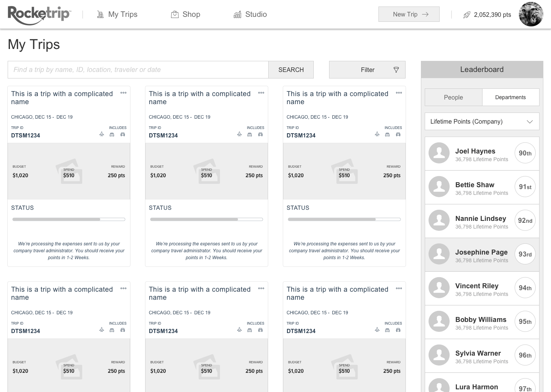Image resolution: width=551 pixels, height=392 pixels.
Task: Click the status progress bar on first trip
Action: [x=69, y=219]
